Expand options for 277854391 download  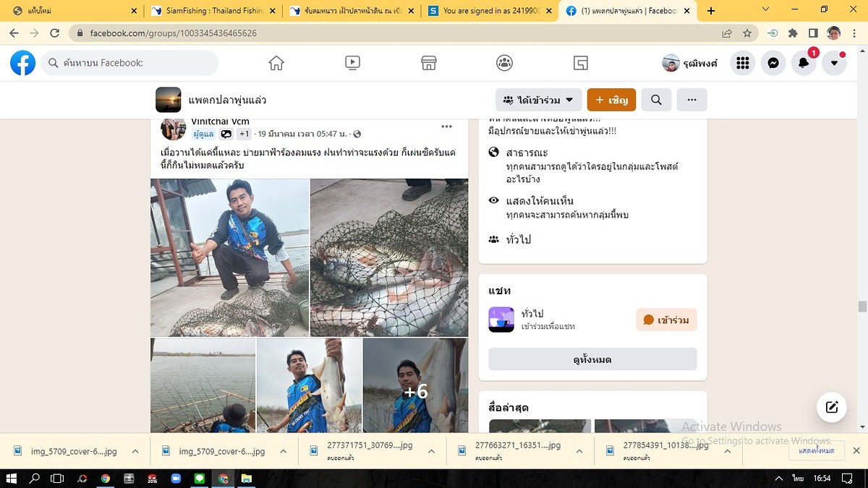(728, 451)
